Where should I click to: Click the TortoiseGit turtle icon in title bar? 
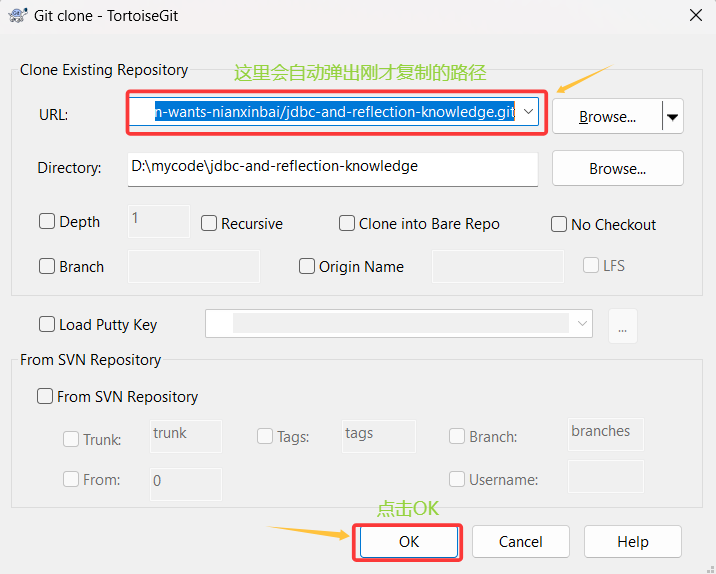tap(18, 16)
